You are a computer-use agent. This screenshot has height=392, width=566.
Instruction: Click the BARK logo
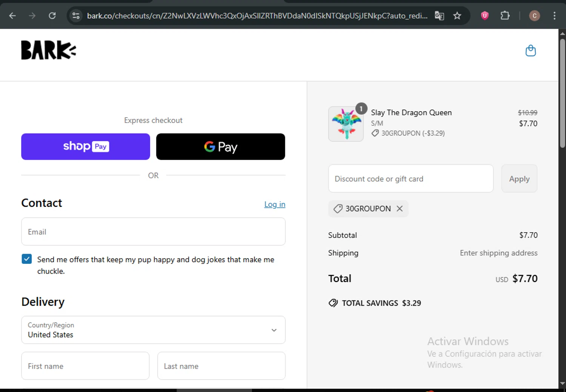coord(48,50)
